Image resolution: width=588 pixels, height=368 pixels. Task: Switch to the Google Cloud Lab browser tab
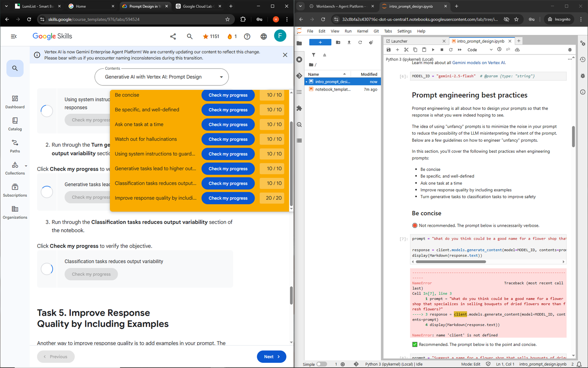click(x=198, y=6)
